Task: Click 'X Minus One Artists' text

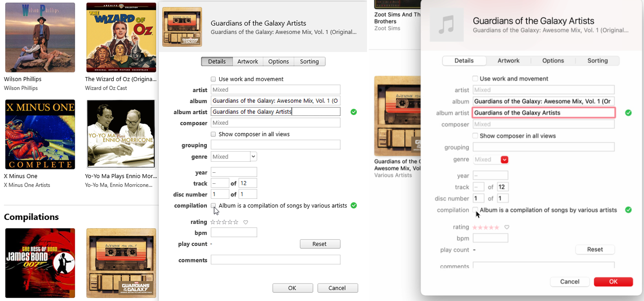Action: pyautogui.click(x=27, y=185)
